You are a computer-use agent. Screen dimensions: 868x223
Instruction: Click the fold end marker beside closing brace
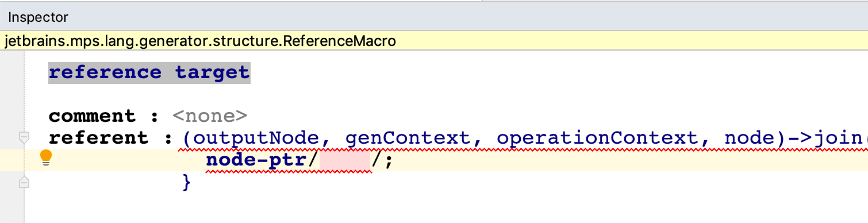24,182
